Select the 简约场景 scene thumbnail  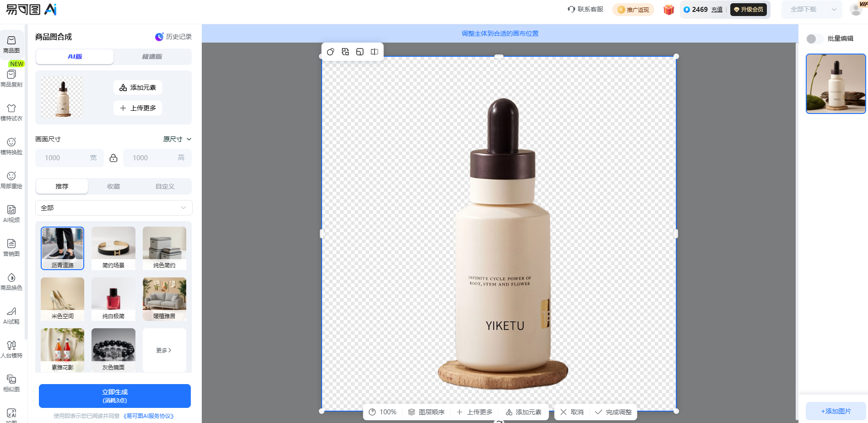(x=113, y=248)
